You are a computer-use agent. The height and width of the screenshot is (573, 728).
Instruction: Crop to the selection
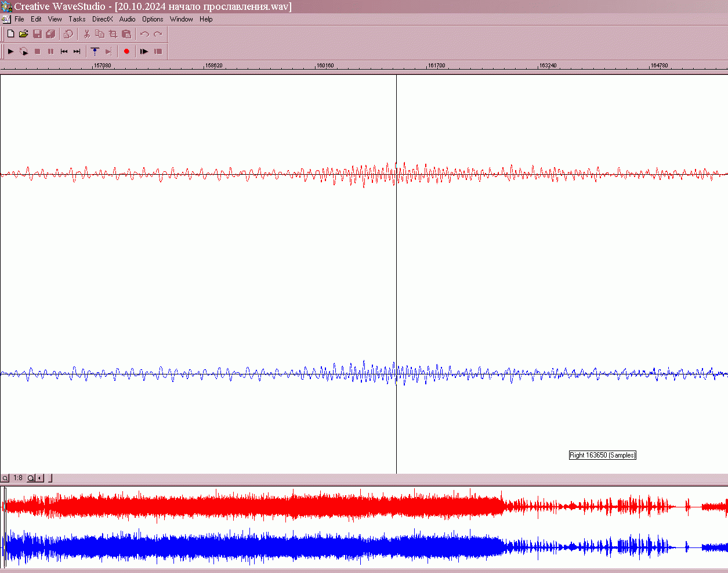pyautogui.click(x=113, y=34)
